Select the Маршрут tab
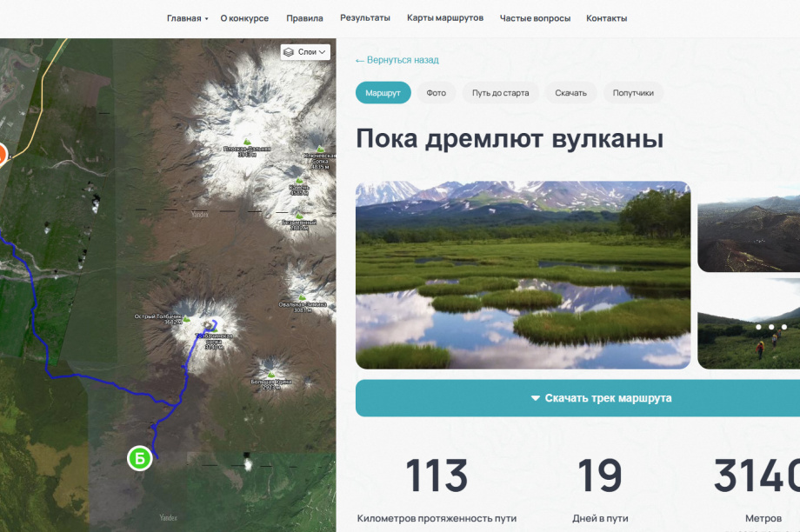 coord(383,93)
